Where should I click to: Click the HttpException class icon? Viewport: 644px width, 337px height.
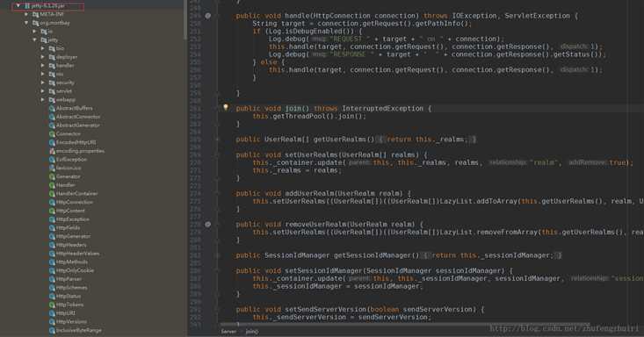(x=52, y=219)
